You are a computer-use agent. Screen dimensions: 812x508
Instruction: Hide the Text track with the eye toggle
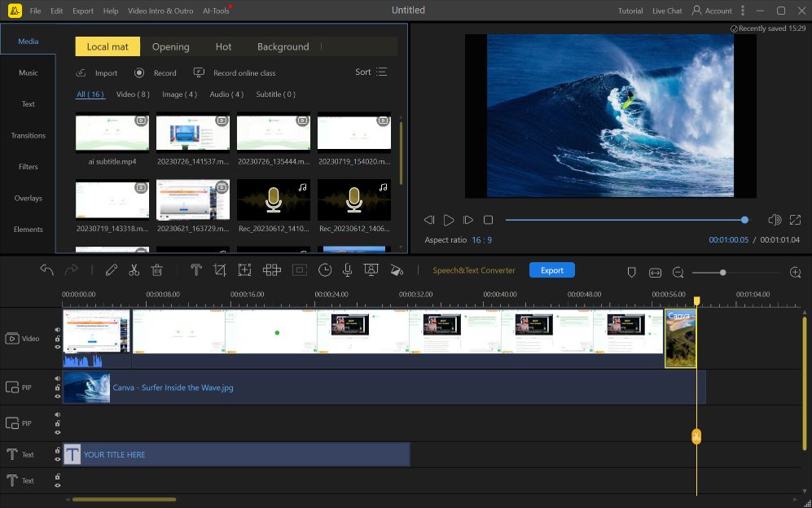tap(57, 460)
